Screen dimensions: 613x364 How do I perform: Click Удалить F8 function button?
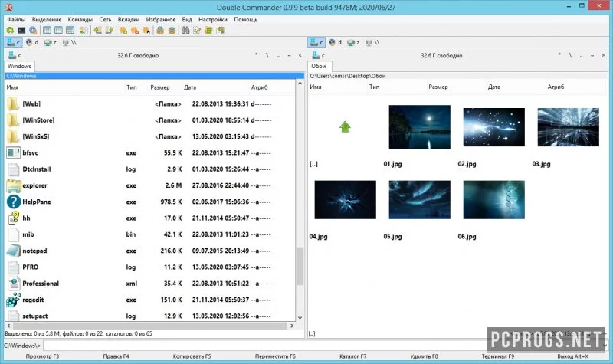coord(425,356)
